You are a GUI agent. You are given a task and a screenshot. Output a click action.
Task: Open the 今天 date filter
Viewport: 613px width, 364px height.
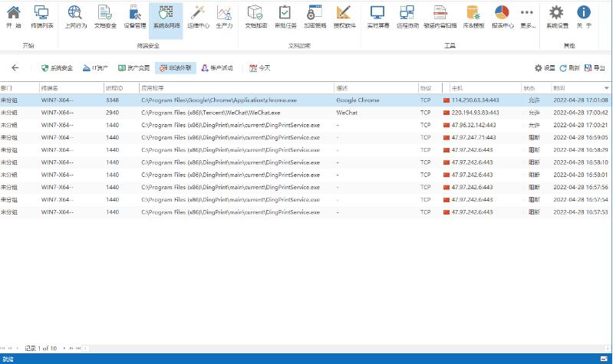(260, 68)
